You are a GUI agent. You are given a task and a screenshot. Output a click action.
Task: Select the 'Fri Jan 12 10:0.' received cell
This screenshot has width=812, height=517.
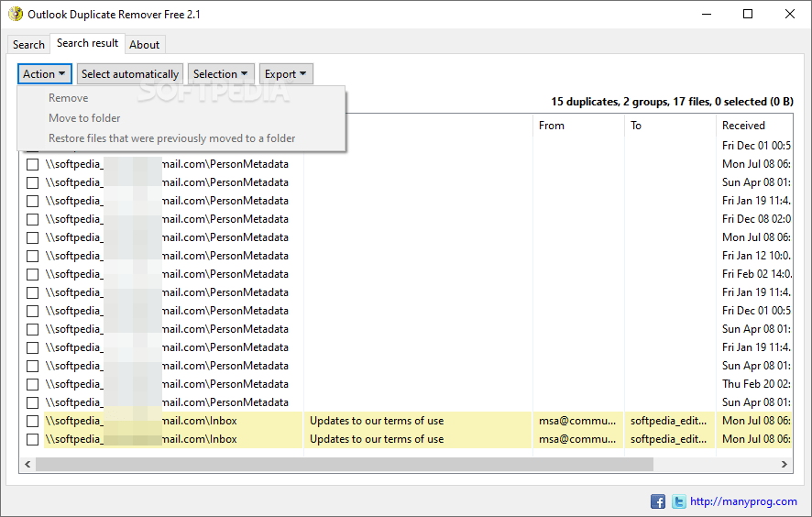pos(756,256)
